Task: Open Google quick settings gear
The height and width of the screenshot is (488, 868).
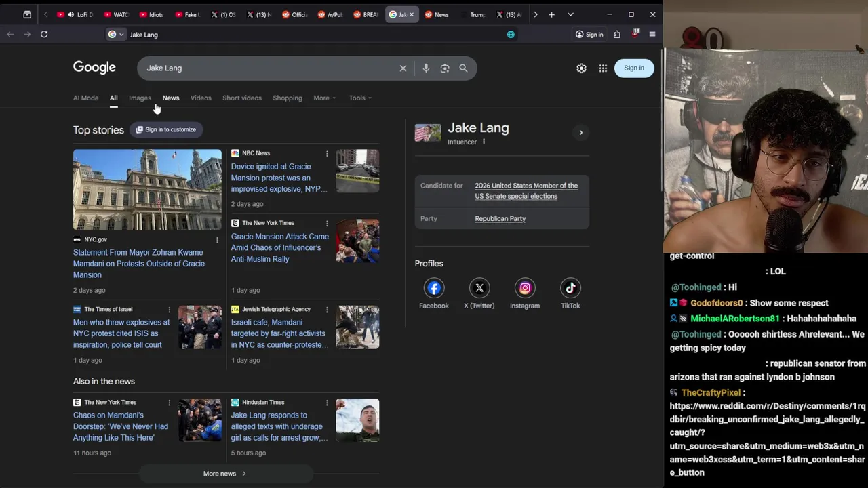Action: (x=581, y=68)
